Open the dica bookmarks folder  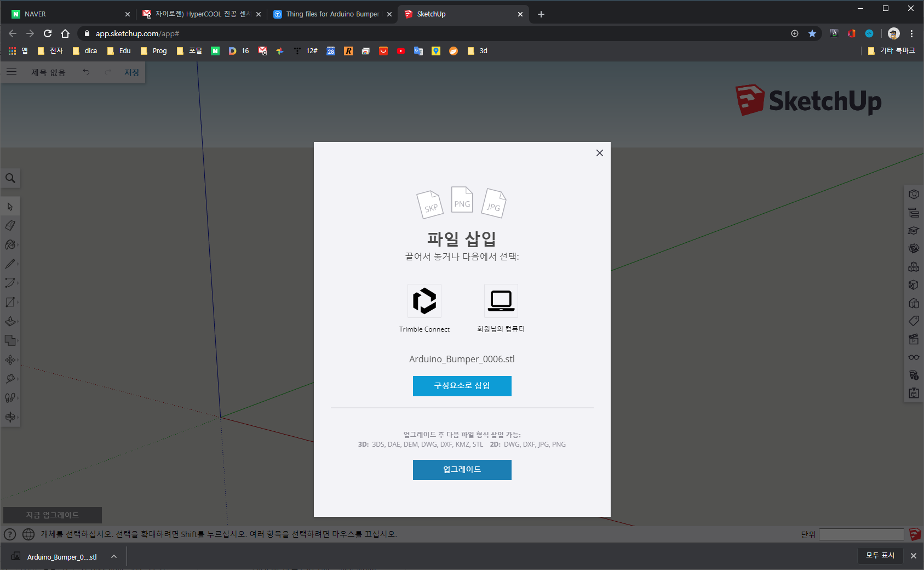85,50
